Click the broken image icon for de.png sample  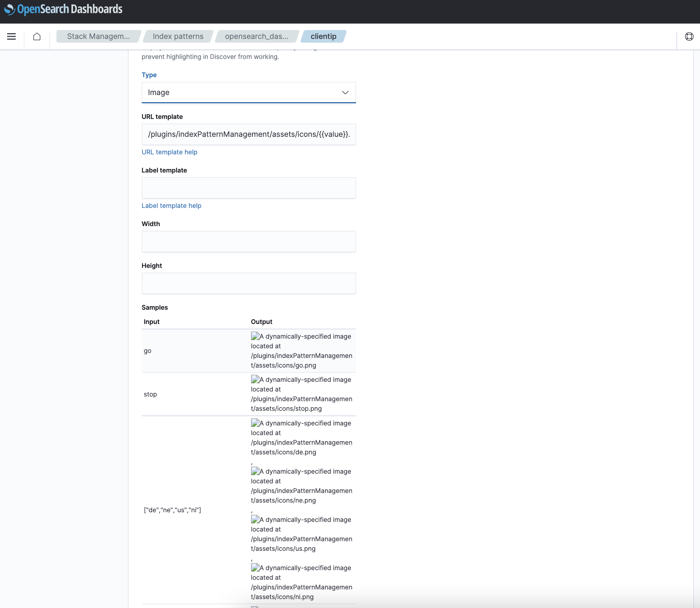(254, 423)
